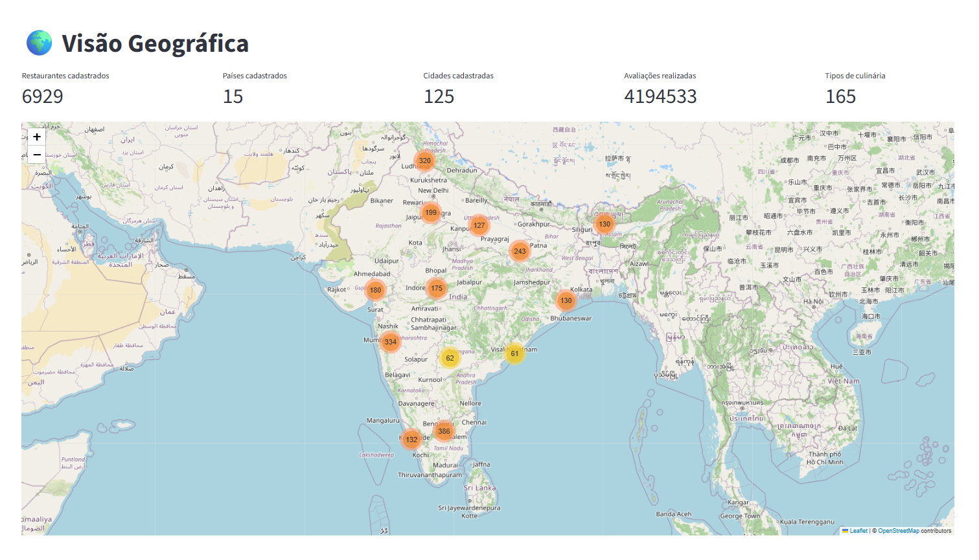979x560 pixels.
Task: Click the Países cadastrados label
Action: tap(255, 76)
